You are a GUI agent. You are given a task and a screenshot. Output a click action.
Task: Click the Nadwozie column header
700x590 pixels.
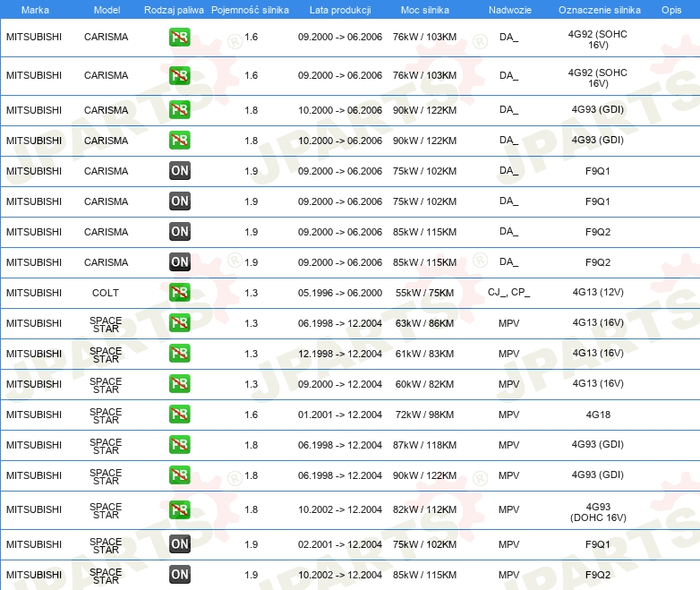pos(508,9)
